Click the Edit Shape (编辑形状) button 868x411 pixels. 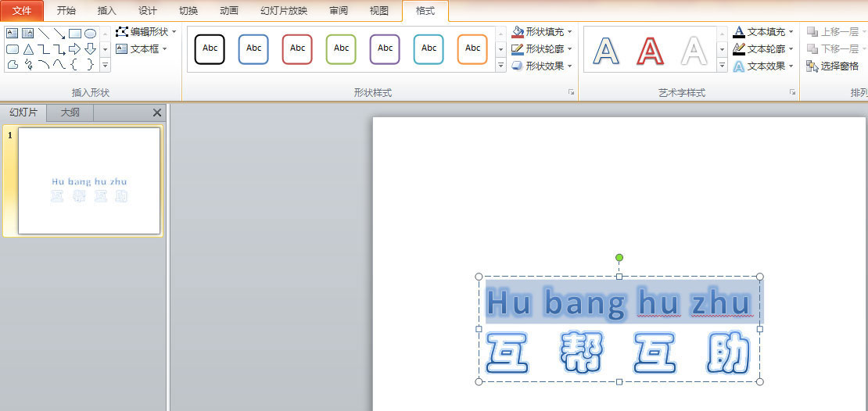(x=145, y=32)
